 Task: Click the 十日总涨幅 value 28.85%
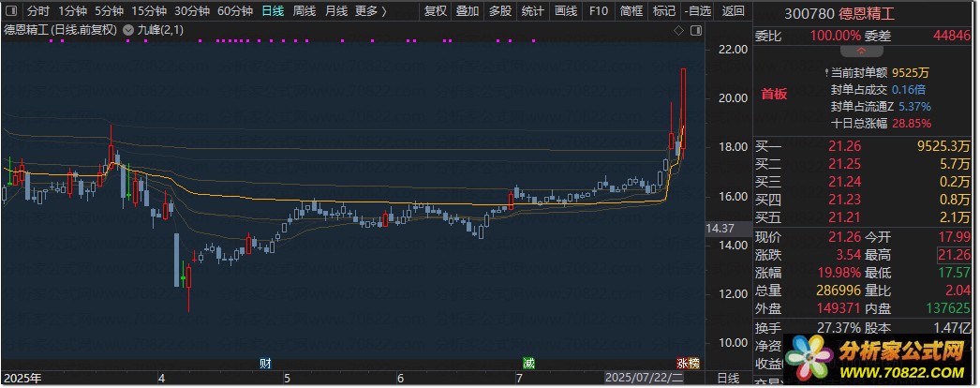pos(912,124)
